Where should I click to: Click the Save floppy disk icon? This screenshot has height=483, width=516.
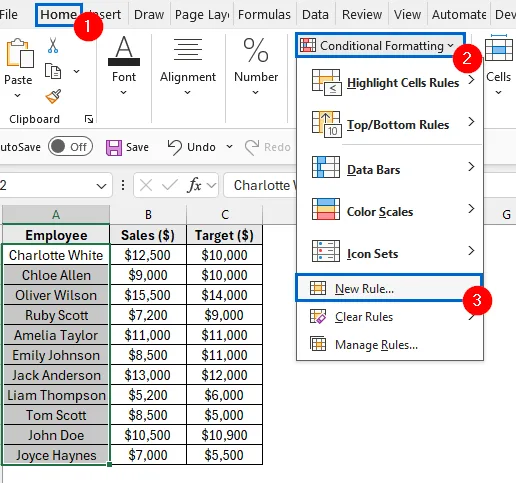click(114, 147)
